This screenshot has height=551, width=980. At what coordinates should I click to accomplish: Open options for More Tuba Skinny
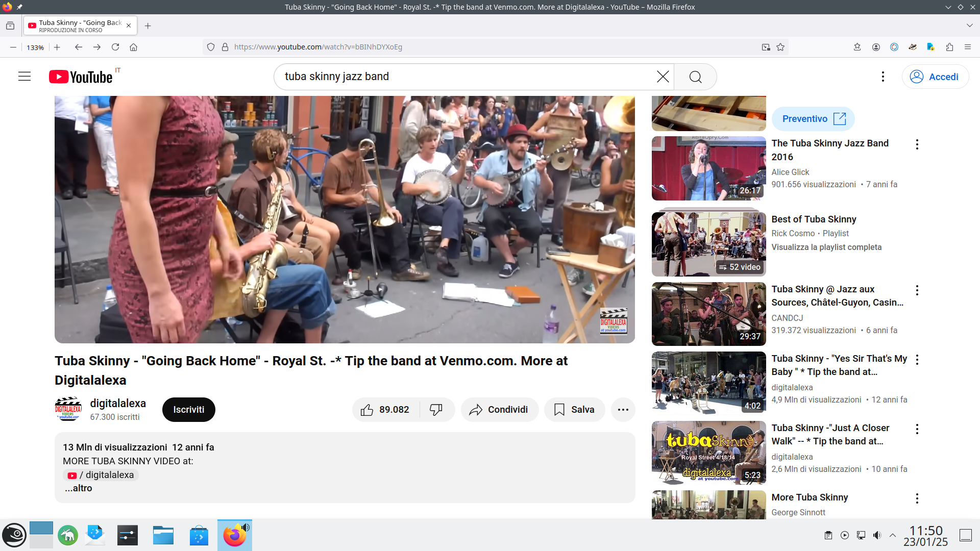(917, 498)
